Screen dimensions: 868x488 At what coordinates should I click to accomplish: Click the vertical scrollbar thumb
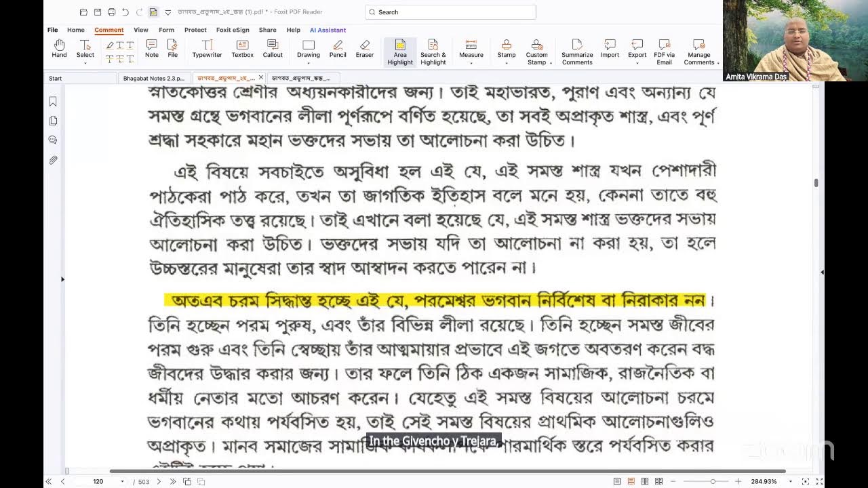816,183
